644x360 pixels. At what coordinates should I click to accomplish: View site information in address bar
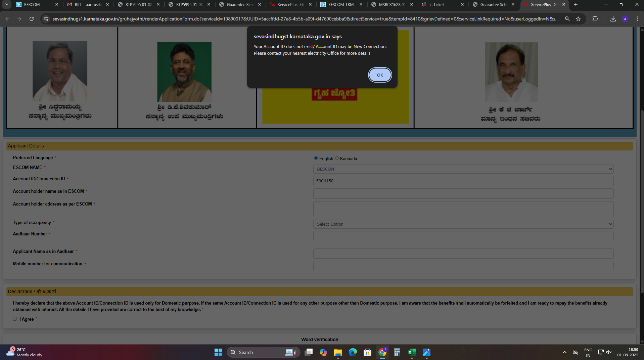46,19
